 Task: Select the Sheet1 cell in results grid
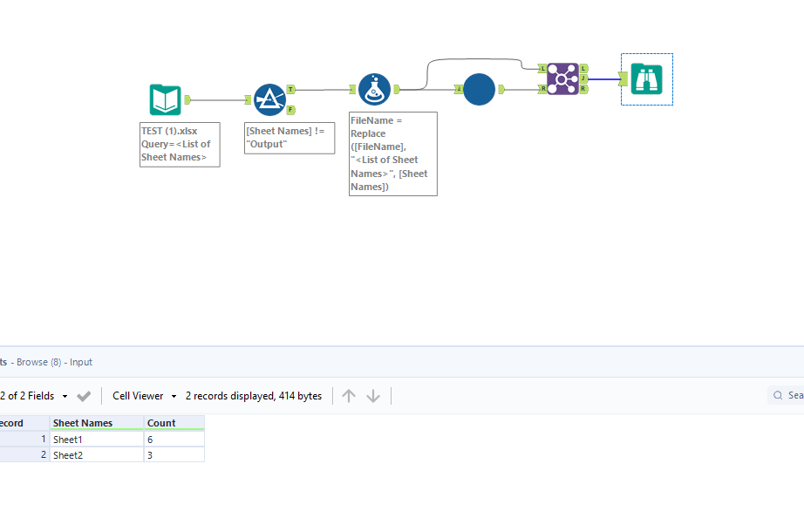(67, 439)
